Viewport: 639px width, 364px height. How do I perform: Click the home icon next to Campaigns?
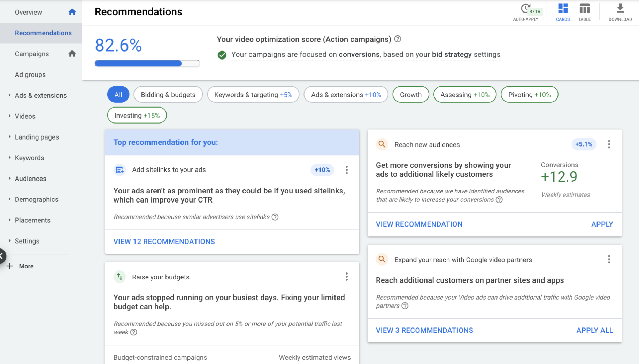[x=72, y=54]
